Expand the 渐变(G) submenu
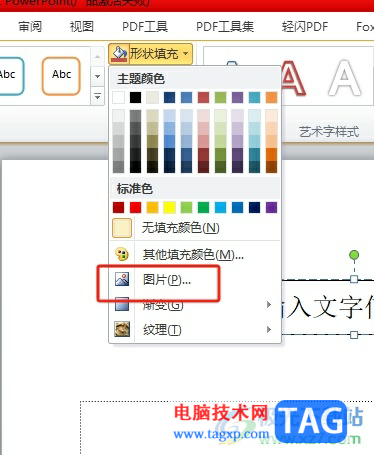Viewport: 374px width, 455px height. (x=195, y=304)
